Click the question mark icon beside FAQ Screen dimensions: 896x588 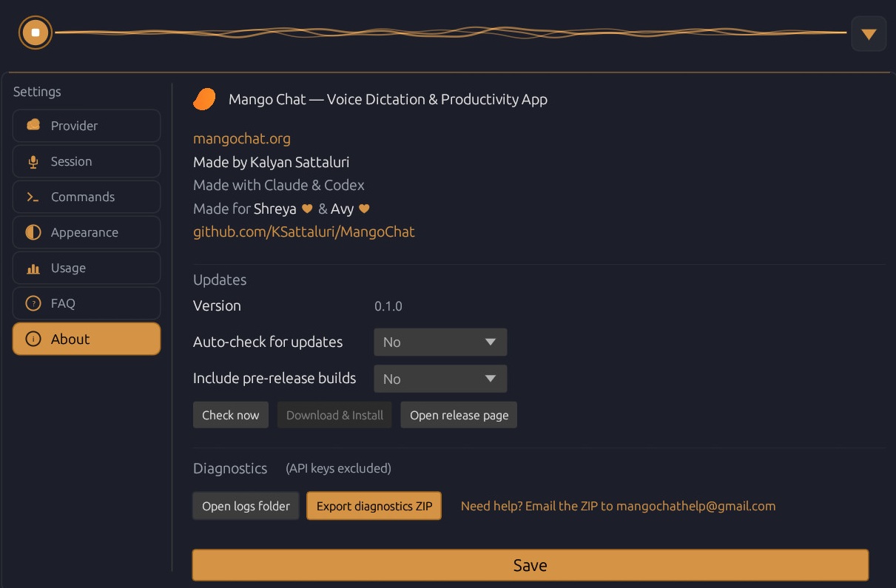33,303
